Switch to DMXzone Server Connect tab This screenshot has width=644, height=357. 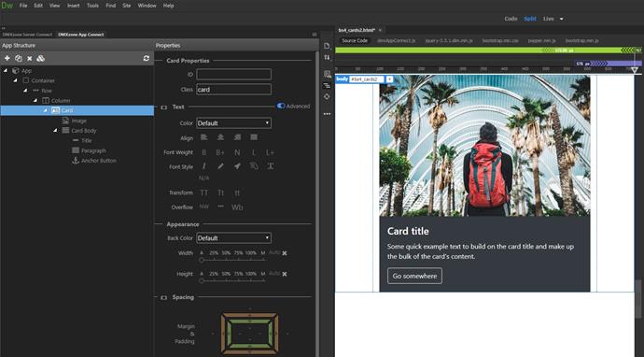tap(27, 35)
